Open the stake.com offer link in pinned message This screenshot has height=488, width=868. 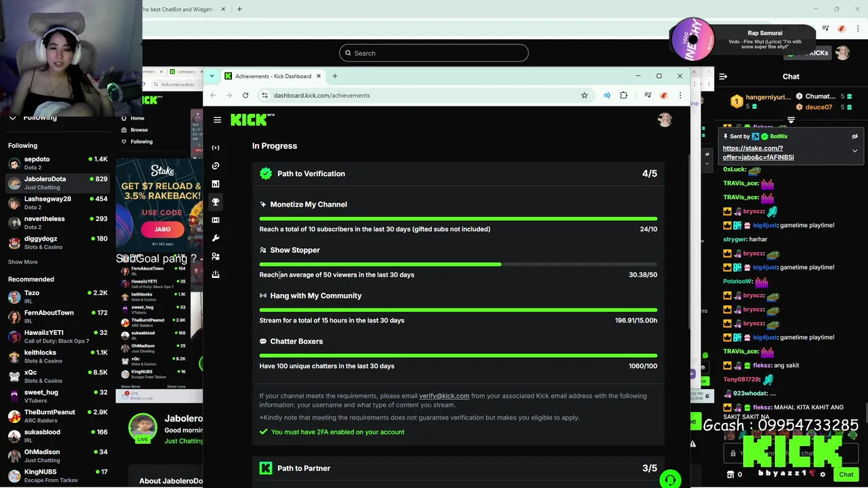pyautogui.click(x=758, y=152)
